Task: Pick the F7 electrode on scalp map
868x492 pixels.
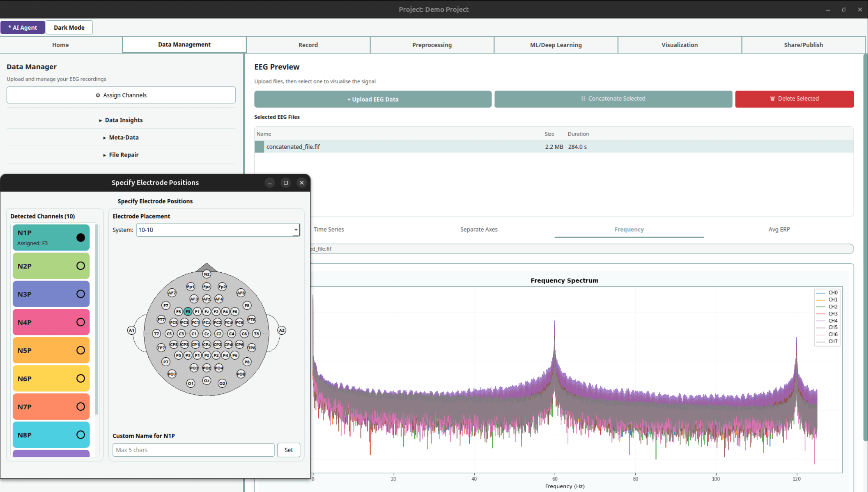Action: click(x=166, y=305)
